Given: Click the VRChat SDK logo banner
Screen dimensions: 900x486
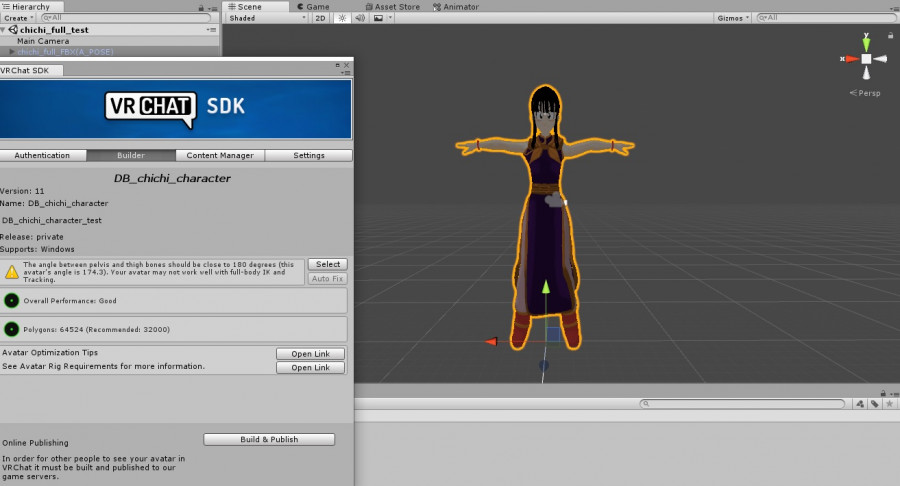Looking at the screenshot, I should (x=176, y=109).
